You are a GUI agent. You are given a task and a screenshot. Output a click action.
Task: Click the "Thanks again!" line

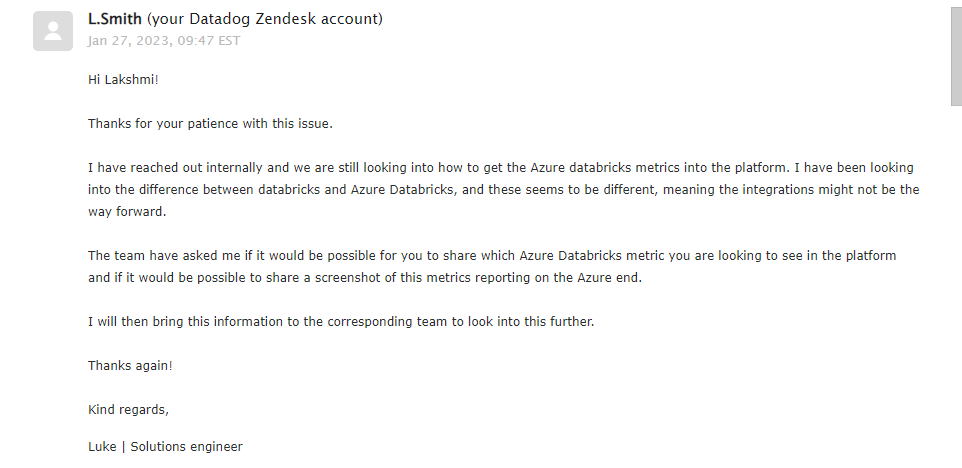(130, 365)
